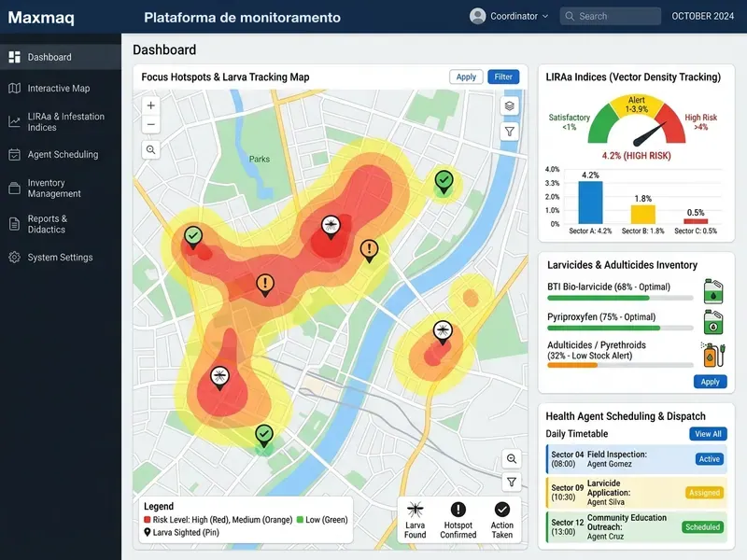
Task: Select the green checkmark pin near top-right of map
Action: click(444, 181)
